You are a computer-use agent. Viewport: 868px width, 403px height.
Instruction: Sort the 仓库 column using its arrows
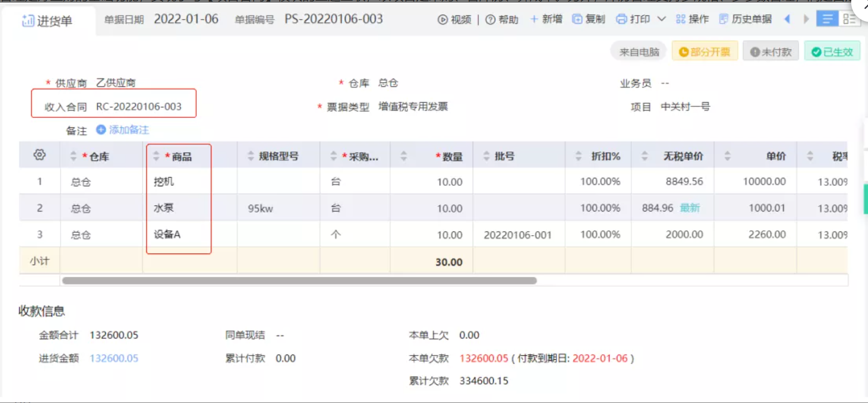click(x=73, y=156)
